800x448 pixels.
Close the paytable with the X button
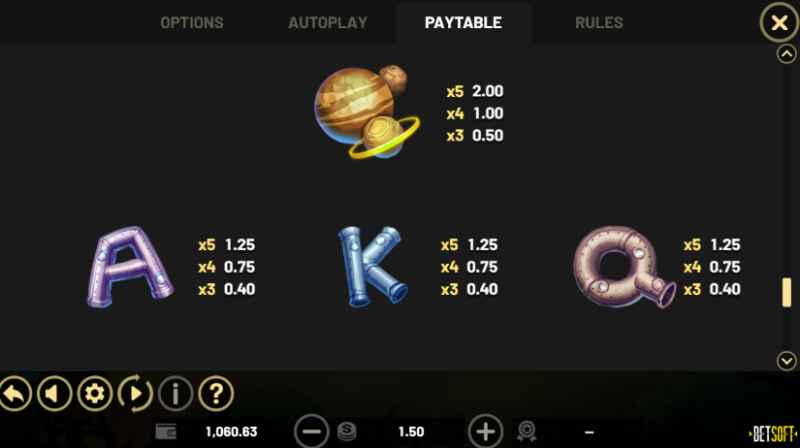779,22
